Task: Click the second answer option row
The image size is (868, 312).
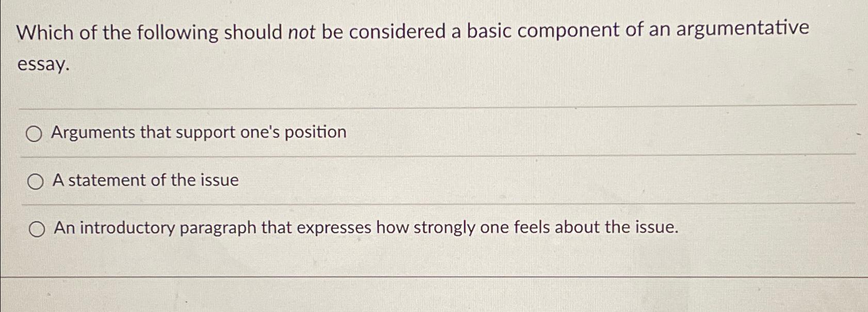Action: 413,180
